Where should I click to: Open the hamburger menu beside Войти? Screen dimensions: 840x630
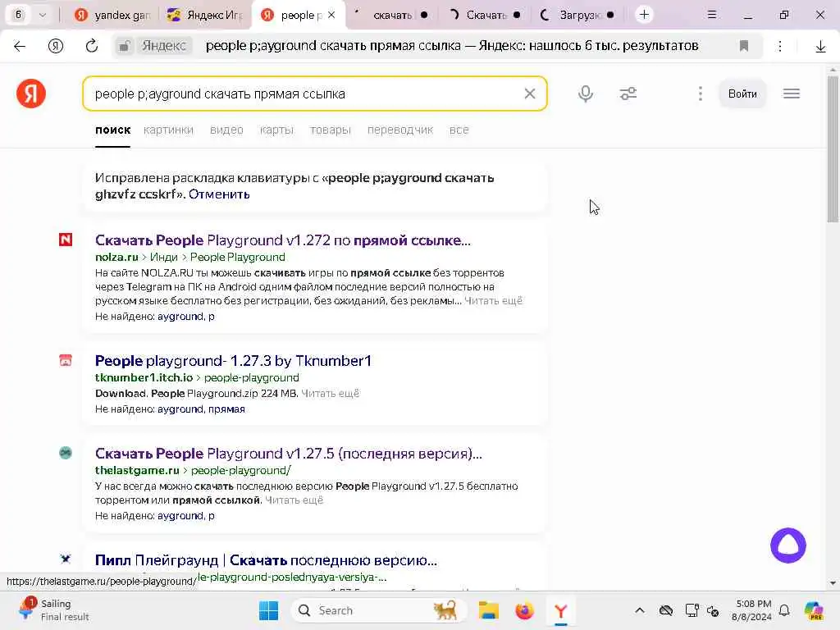tap(792, 94)
